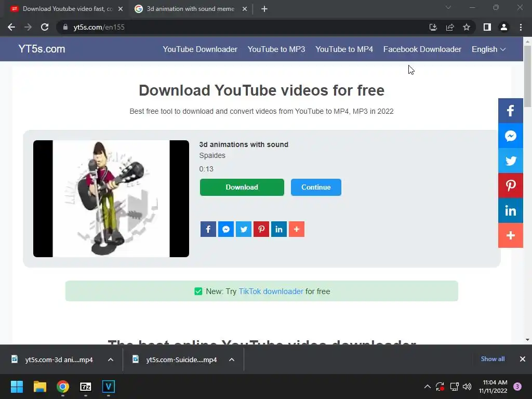Open the tab search chevron
Screen dimensions: 532x399
click(x=448, y=7)
